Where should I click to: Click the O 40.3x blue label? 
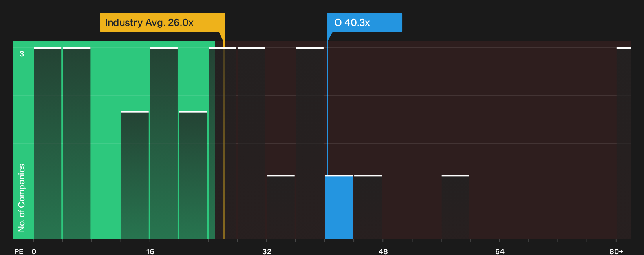(x=365, y=22)
